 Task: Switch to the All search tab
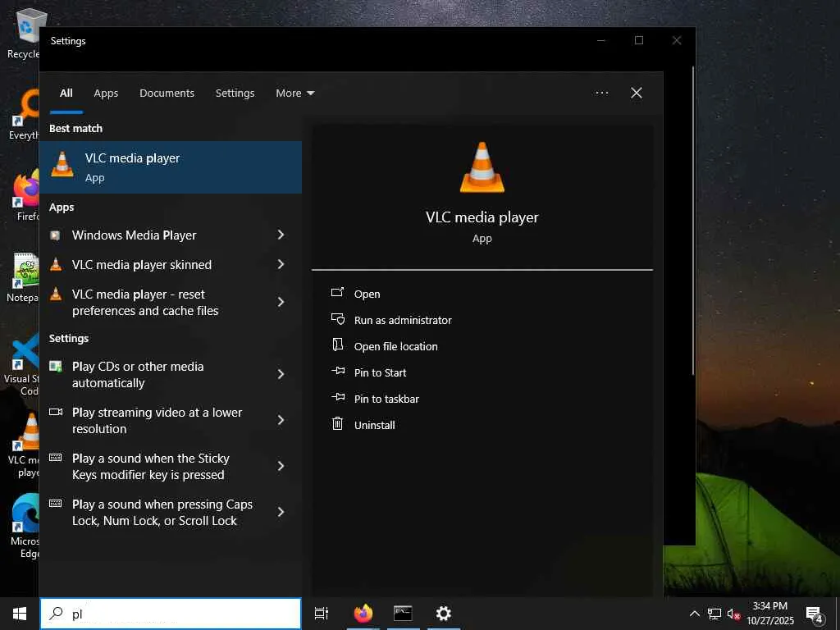tap(66, 94)
